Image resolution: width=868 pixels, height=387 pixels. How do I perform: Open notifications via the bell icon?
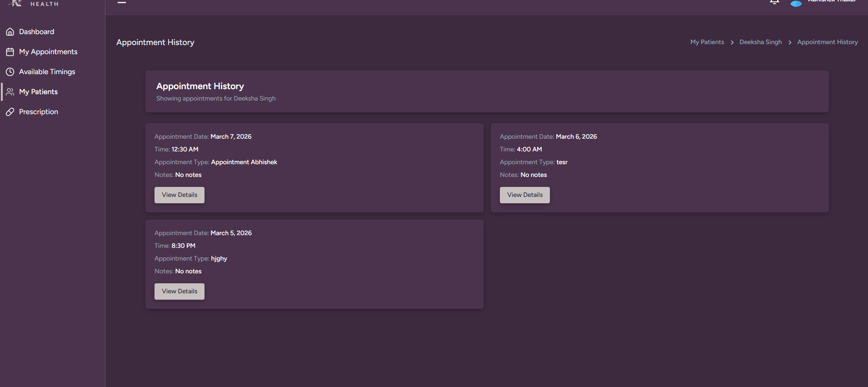click(x=774, y=2)
